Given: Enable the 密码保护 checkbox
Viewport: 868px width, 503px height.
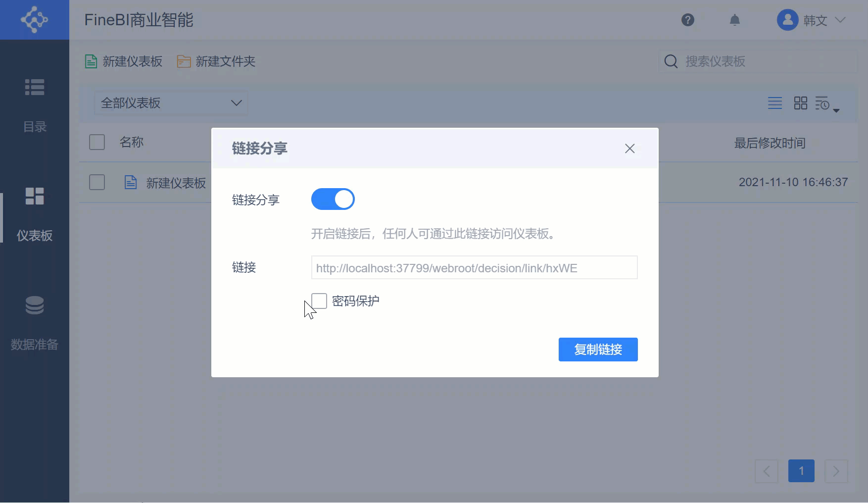Looking at the screenshot, I should tap(319, 301).
